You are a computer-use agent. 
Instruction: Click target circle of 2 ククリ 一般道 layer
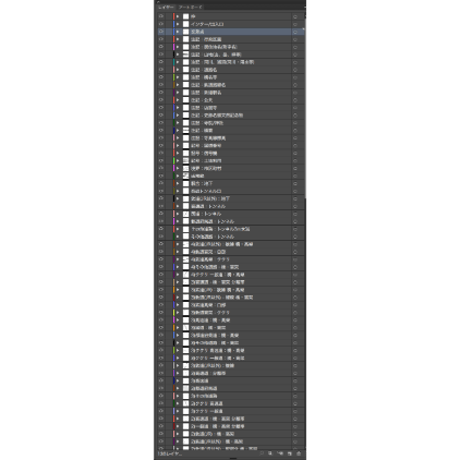(295, 411)
